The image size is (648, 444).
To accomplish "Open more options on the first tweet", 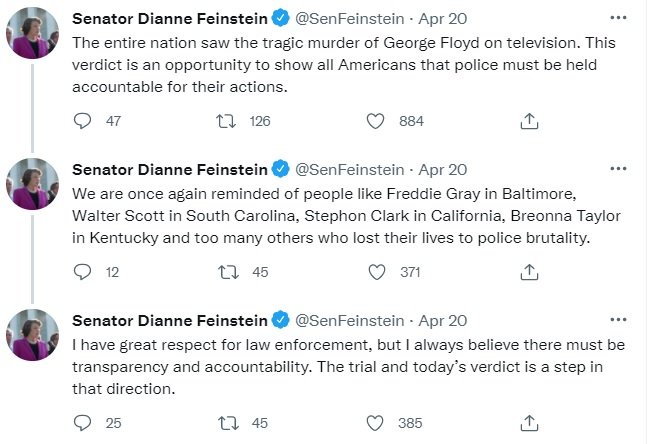I will [620, 19].
